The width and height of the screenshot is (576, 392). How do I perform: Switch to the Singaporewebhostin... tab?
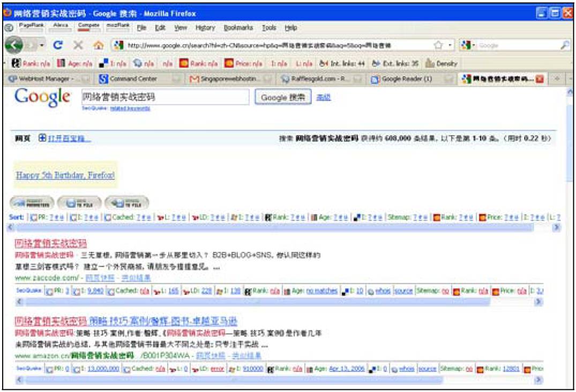point(229,79)
